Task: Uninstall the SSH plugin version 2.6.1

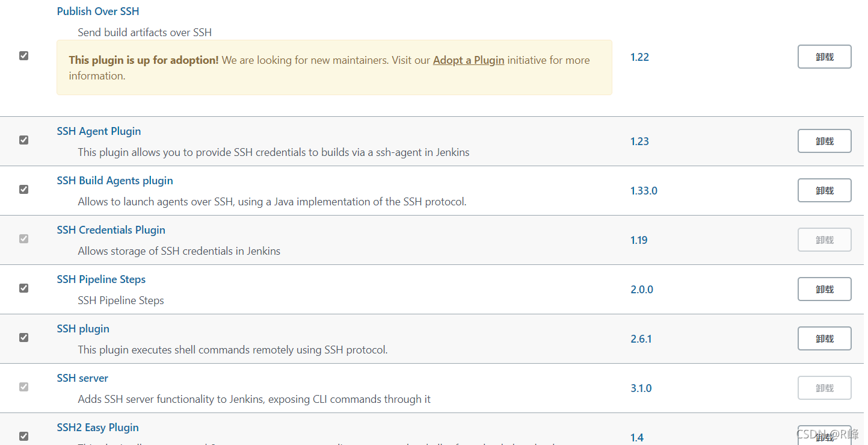Action: (825, 338)
